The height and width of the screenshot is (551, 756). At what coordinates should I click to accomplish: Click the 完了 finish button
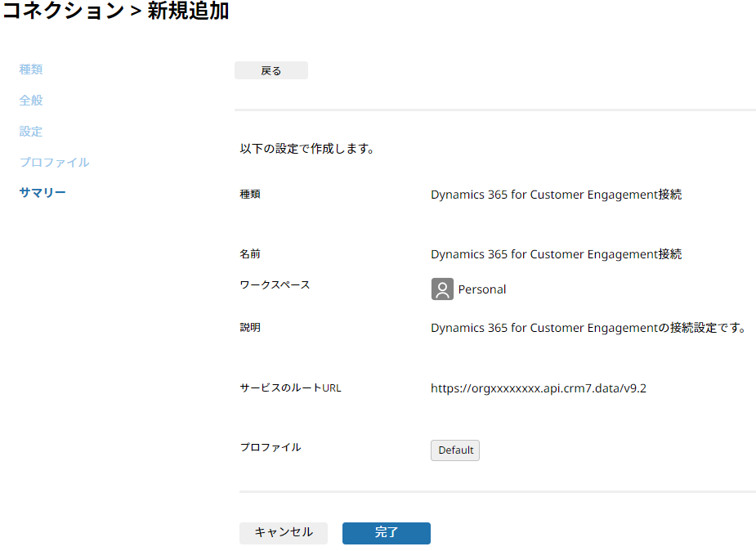pyautogui.click(x=387, y=533)
